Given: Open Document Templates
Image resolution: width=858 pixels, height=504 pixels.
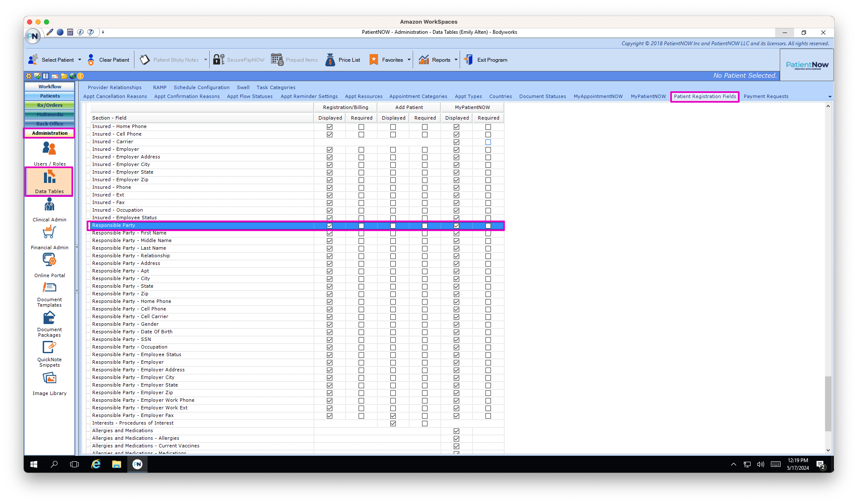Looking at the screenshot, I should (49, 292).
